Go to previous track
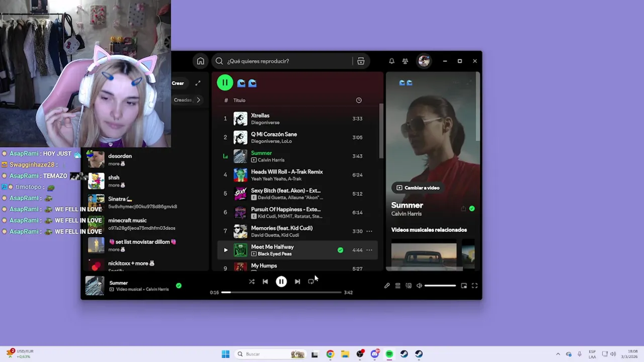This screenshot has height=362, width=644. coord(265,282)
